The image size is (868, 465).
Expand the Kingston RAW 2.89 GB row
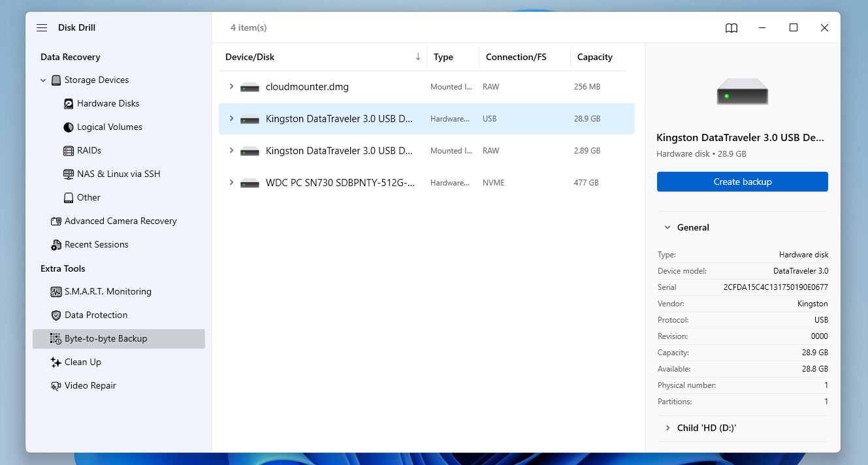coord(231,151)
